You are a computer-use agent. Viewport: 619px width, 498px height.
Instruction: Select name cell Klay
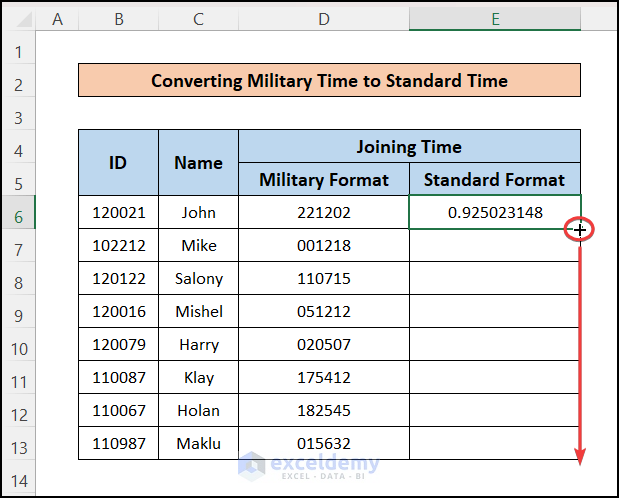198,377
